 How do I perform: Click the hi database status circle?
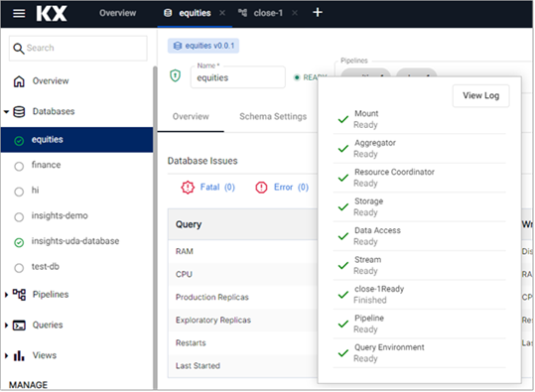(19, 192)
